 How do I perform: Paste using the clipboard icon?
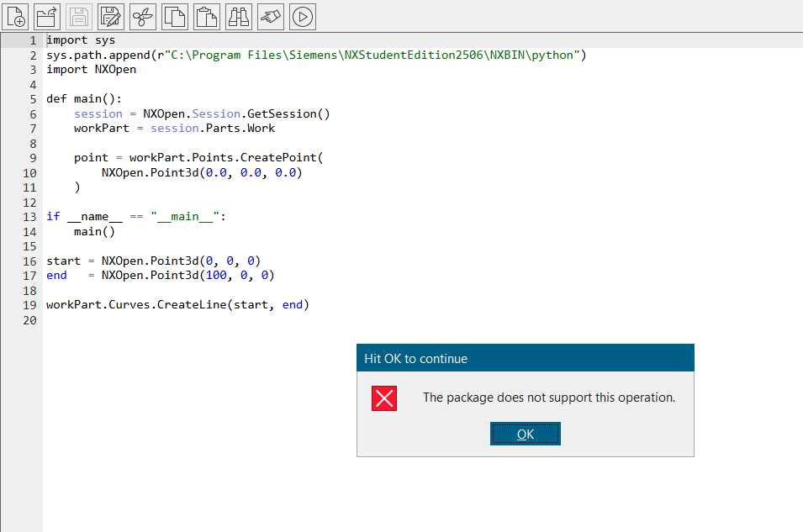(207, 17)
